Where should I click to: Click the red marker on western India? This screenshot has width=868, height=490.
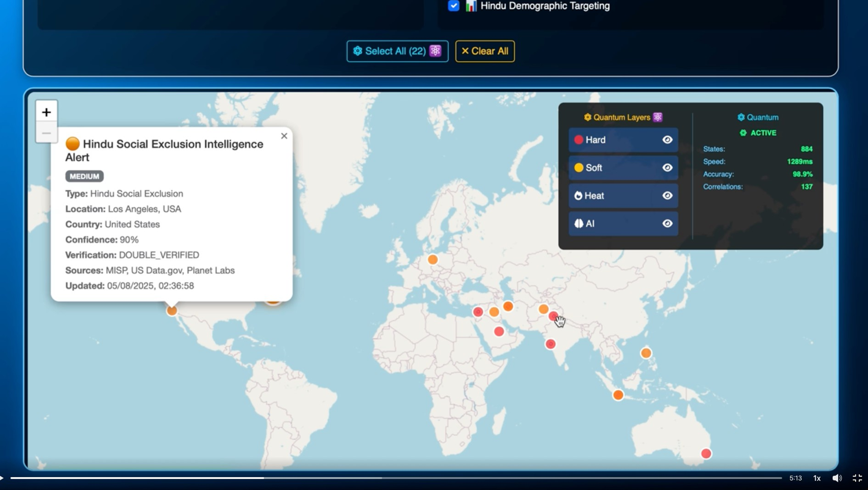coord(551,344)
